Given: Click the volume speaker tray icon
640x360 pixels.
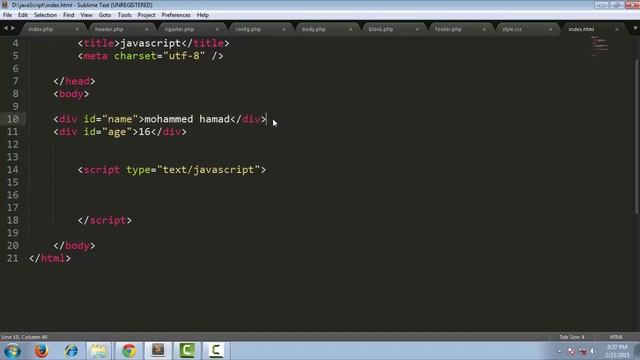Looking at the screenshot, I should click(592, 351).
